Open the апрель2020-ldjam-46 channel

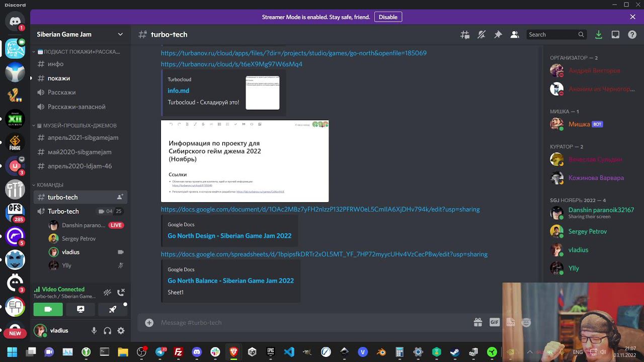[80, 166]
